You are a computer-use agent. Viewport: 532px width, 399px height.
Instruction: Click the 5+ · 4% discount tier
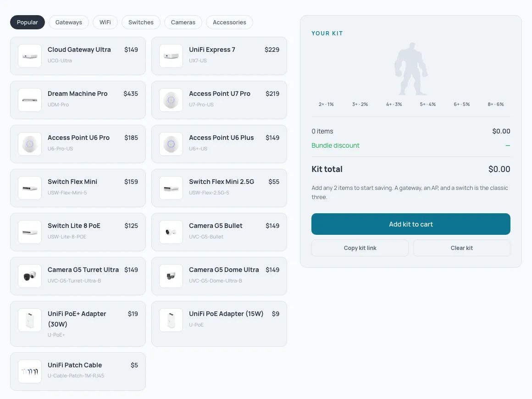(428, 105)
